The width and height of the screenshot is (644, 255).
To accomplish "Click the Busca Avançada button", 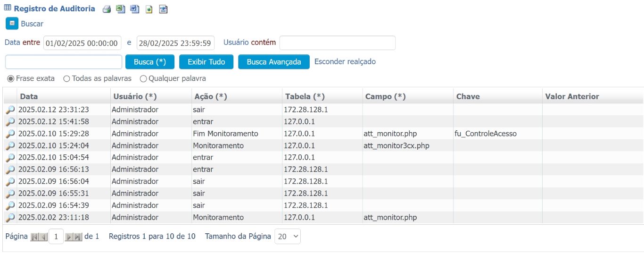I will coord(274,62).
